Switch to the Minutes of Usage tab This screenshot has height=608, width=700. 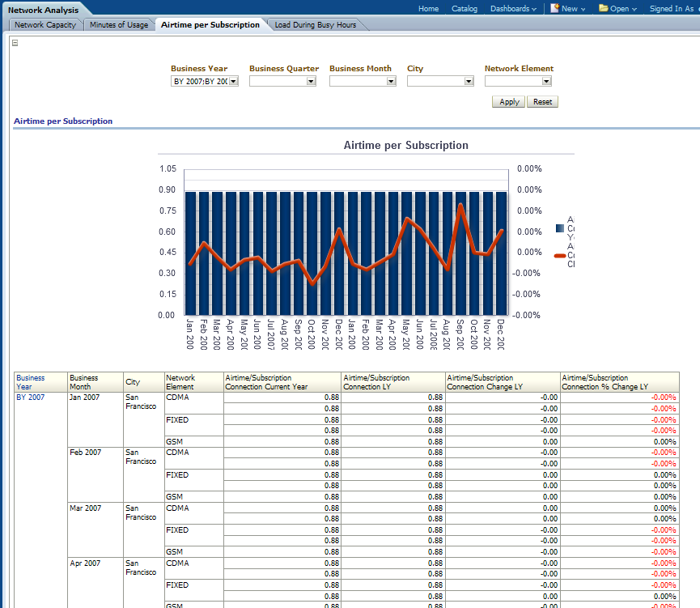point(119,25)
